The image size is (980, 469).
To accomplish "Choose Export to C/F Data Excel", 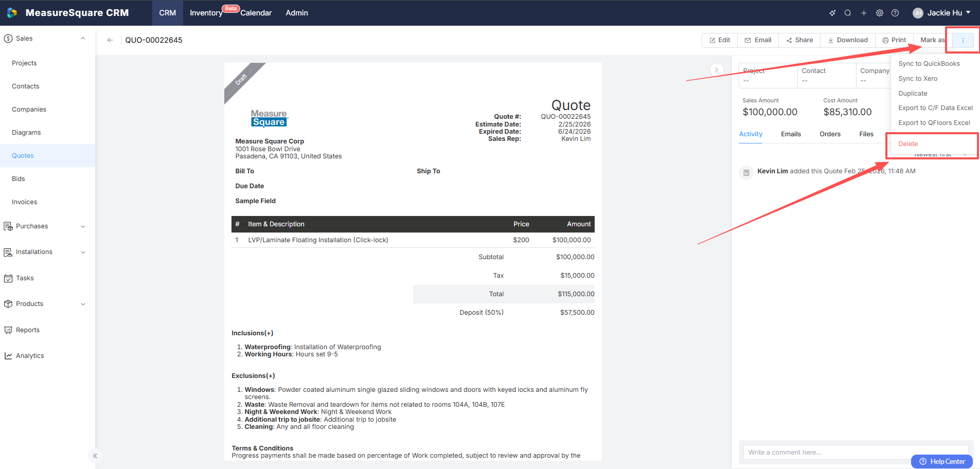I will point(935,108).
